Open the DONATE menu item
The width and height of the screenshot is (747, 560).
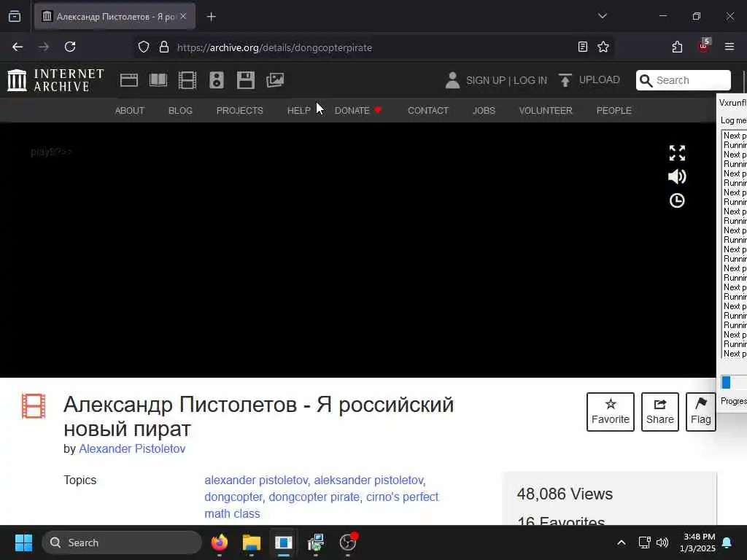(358, 111)
